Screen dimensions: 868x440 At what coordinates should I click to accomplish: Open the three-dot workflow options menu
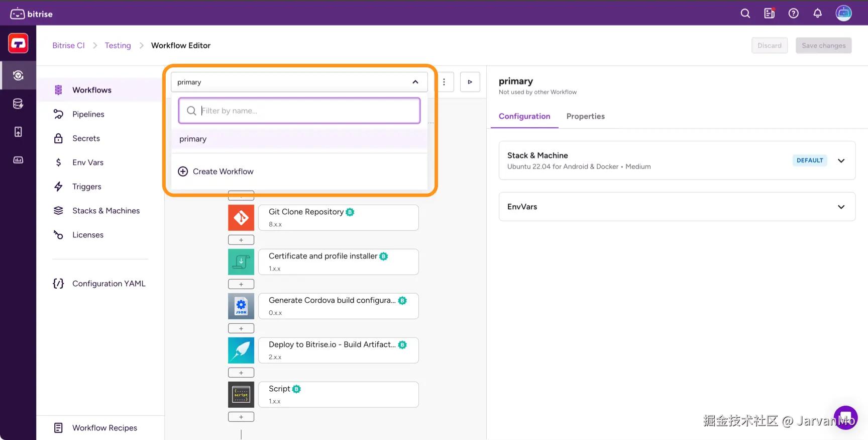tap(444, 82)
